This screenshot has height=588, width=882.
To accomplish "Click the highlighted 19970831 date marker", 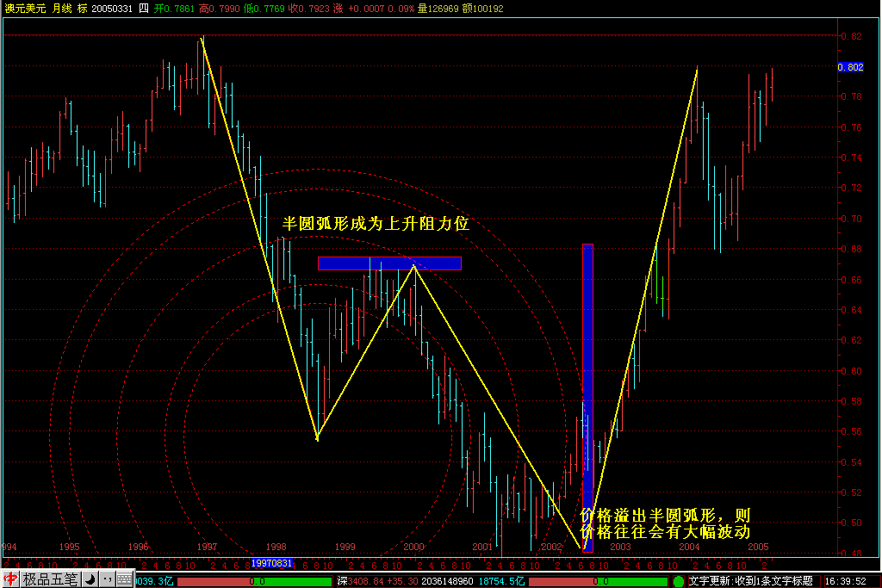I will (271, 563).
